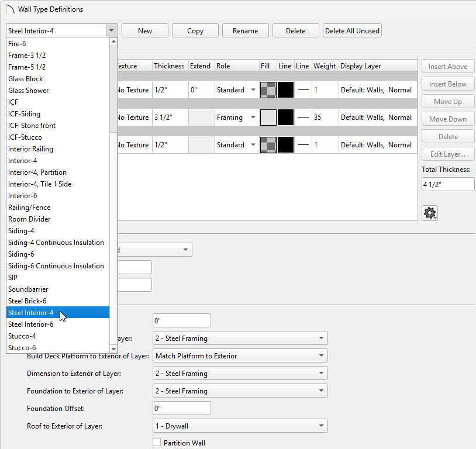The width and height of the screenshot is (476, 449).
Task: Click Delete All Unused button
Action: [x=352, y=30]
